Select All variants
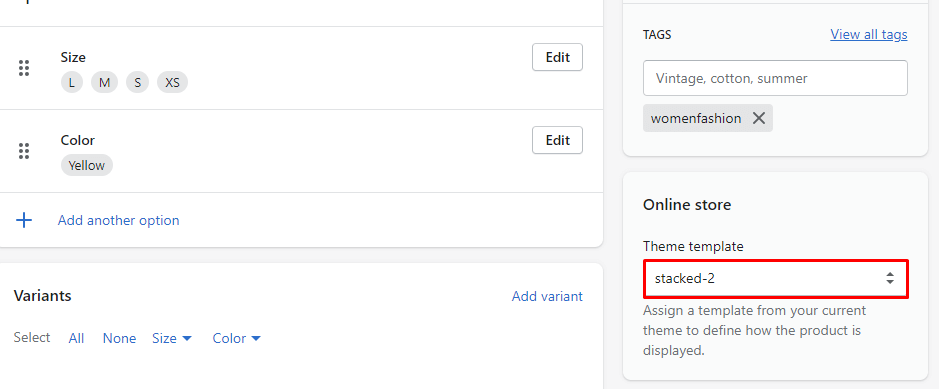The image size is (939, 389). [x=76, y=339]
